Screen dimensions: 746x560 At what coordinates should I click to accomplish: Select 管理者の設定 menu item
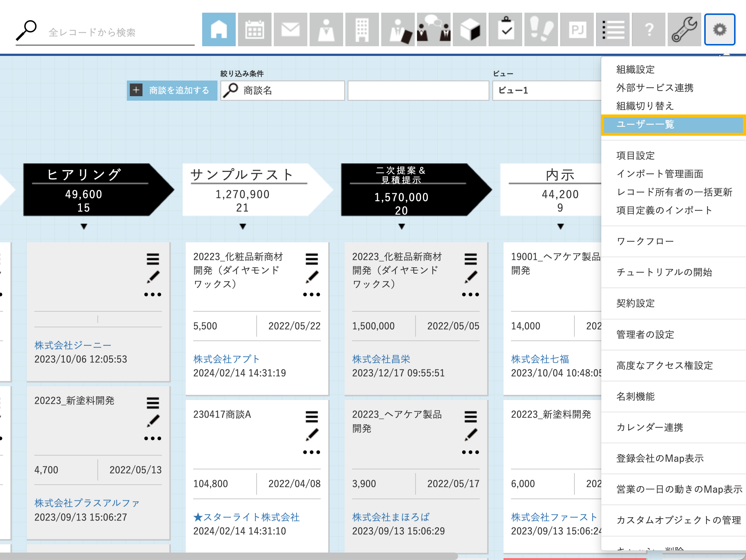tap(645, 334)
